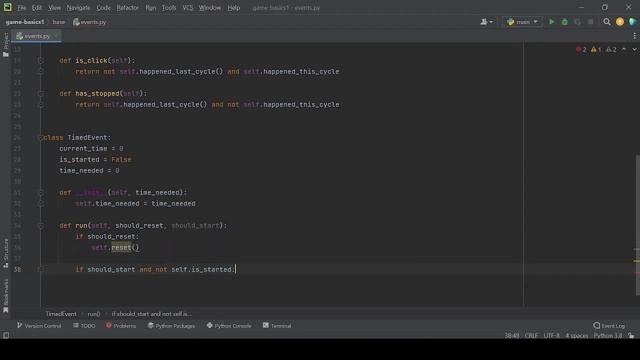Click Python 3.8 interpreter in status bar
This screenshot has height=360, width=640.
tap(608, 336)
